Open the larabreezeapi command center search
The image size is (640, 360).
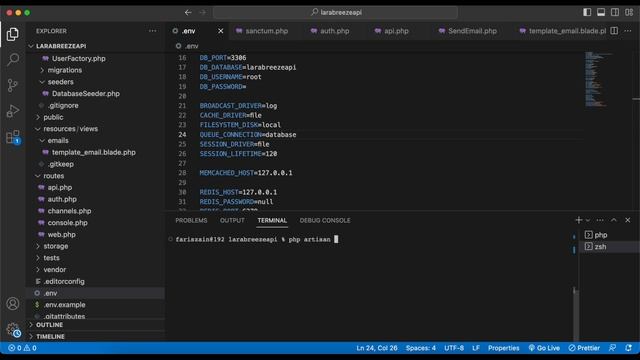[x=336, y=13]
